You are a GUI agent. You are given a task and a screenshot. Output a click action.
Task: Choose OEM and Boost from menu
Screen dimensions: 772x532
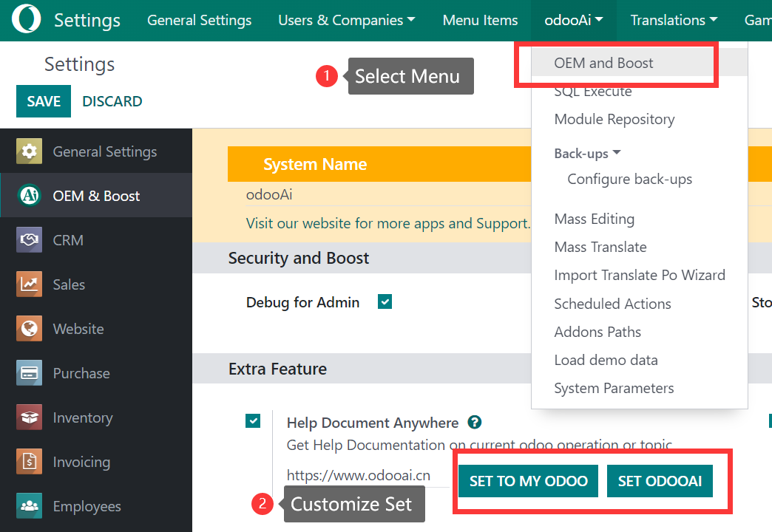click(x=603, y=63)
